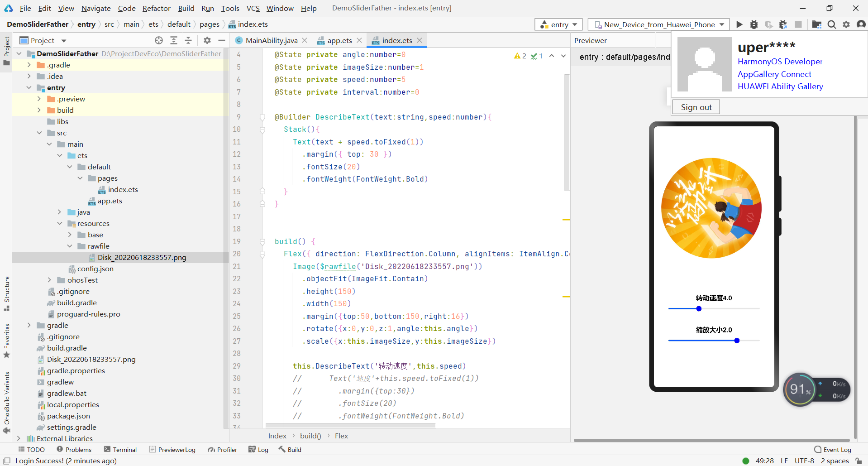Expand the .gradle folder
The height and width of the screenshot is (466, 868).
coord(29,65)
